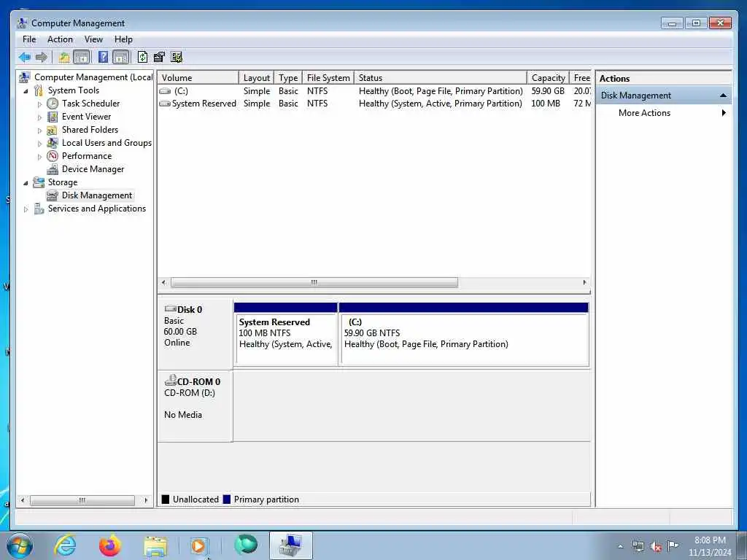Expand Services and Applications node
This screenshot has height=560, width=747.
pyautogui.click(x=26, y=209)
